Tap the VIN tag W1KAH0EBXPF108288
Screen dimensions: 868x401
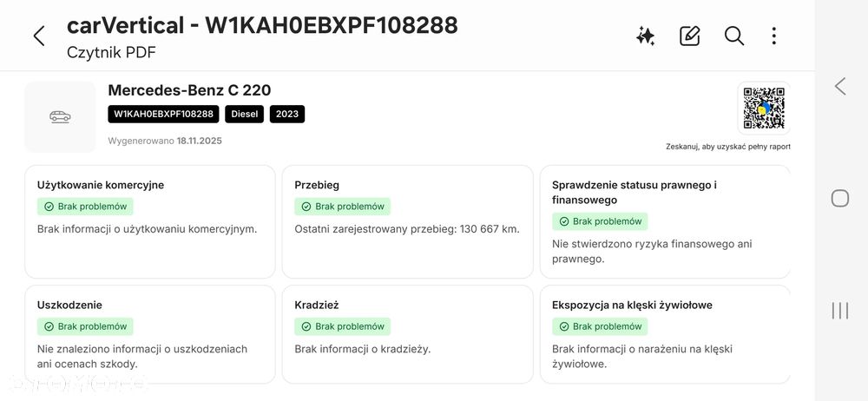[163, 114]
